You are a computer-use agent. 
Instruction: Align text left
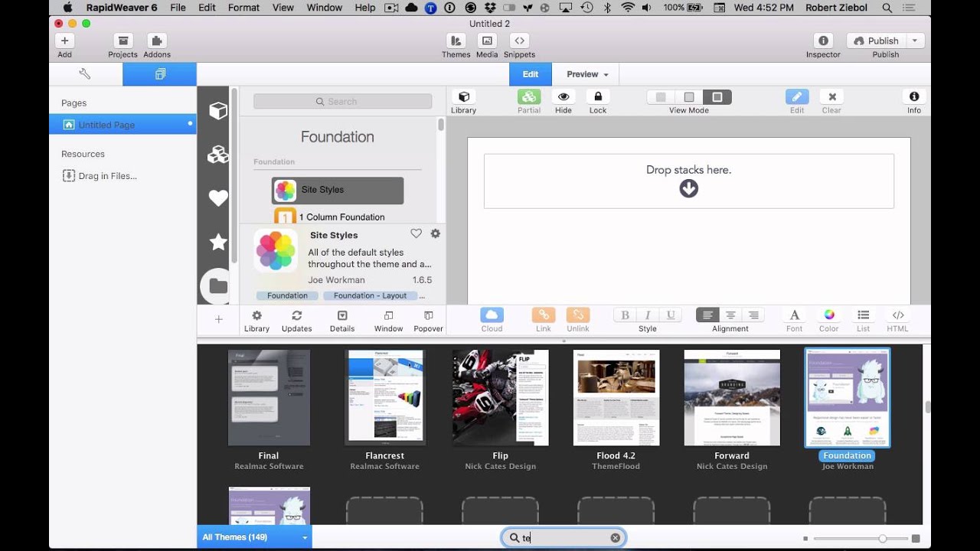707,315
